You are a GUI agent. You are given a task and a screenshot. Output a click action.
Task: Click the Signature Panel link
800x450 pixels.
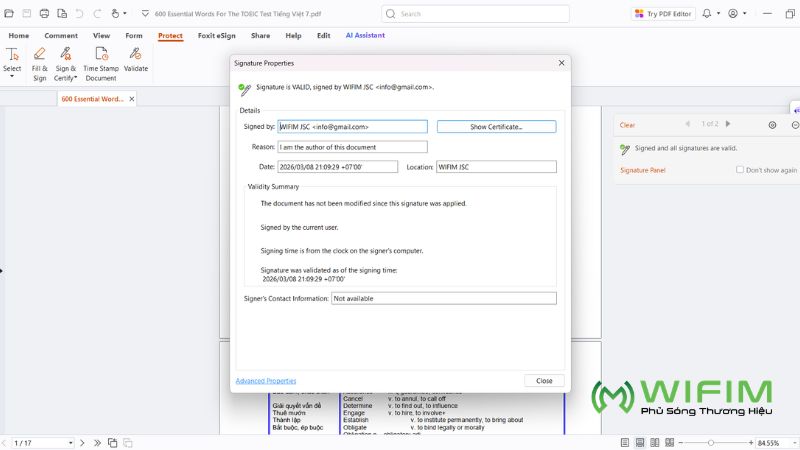click(642, 170)
